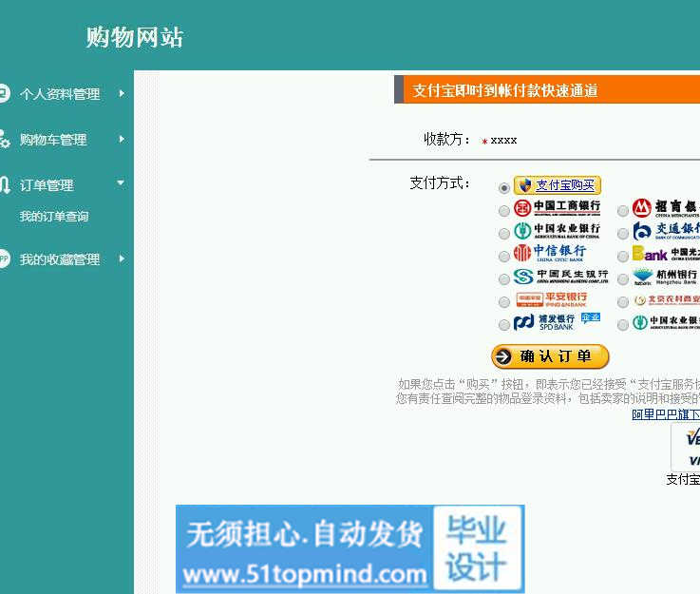Select 交通银行 radio button
The width and height of the screenshot is (700, 594).
point(623,233)
